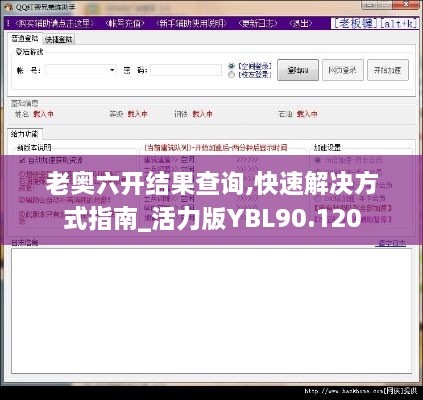423x400 pixels.
Task: Click the 网页登录 web login button
Action: click(x=343, y=70)
